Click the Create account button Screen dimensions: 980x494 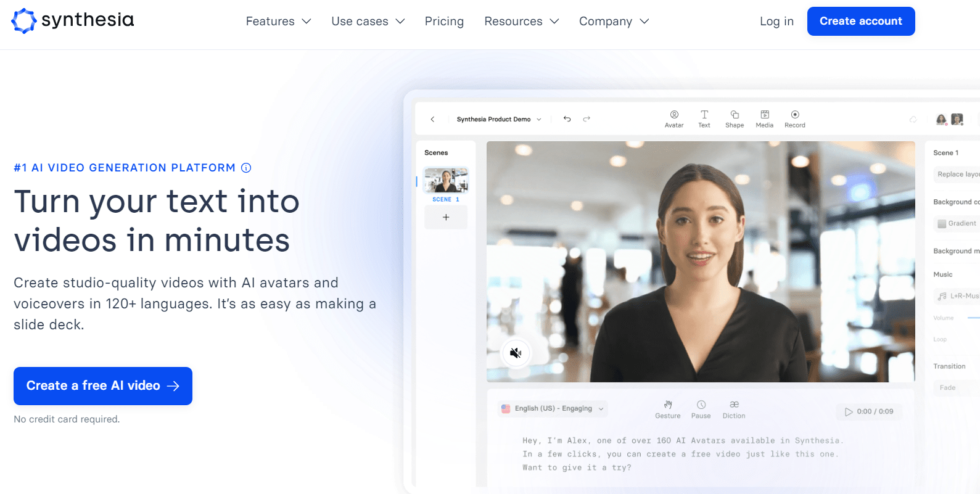coord(861,21)
